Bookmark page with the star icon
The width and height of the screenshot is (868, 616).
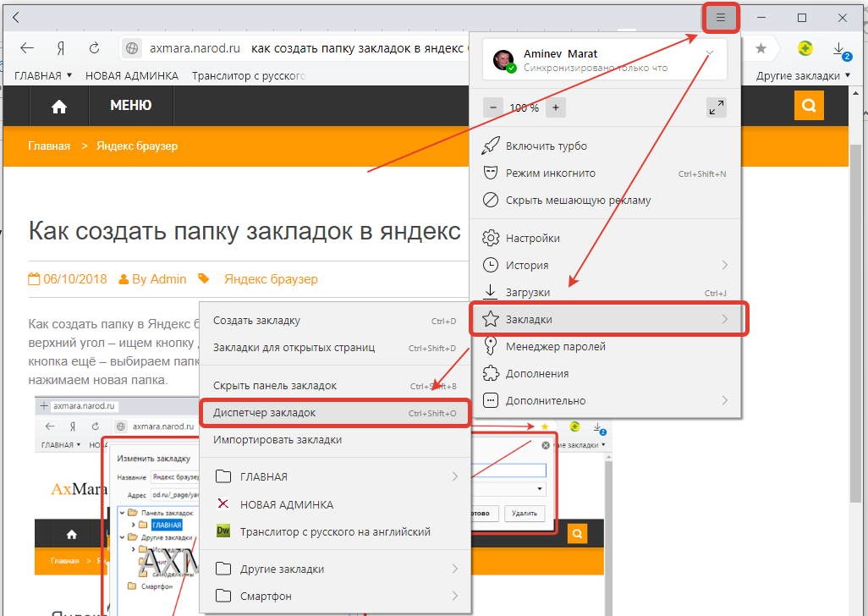coord(761,48)
